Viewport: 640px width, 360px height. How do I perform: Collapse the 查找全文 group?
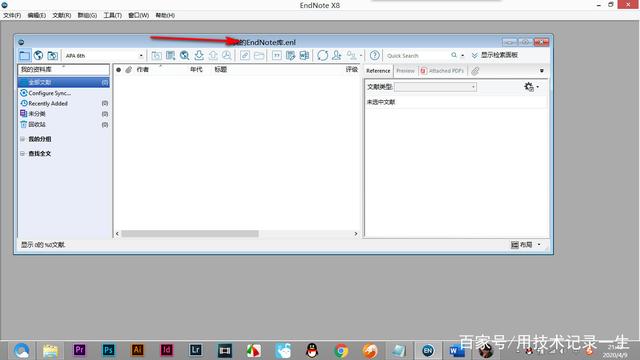point(22,154)
